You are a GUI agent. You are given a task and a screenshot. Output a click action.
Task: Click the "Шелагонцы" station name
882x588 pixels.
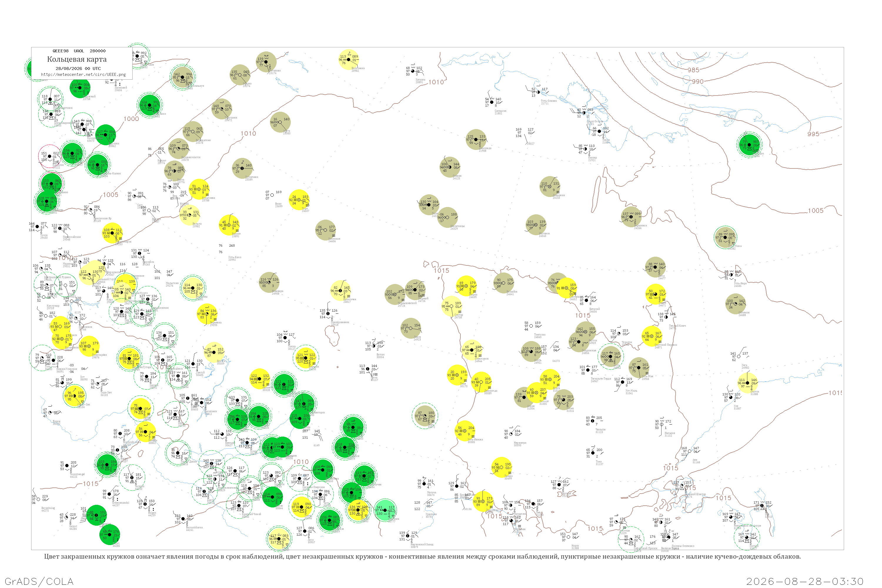457,226
